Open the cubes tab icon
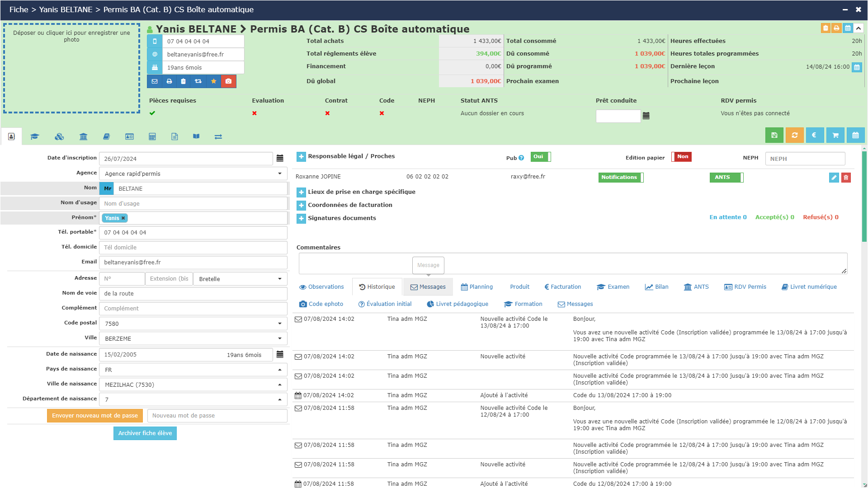 [59, 136]
